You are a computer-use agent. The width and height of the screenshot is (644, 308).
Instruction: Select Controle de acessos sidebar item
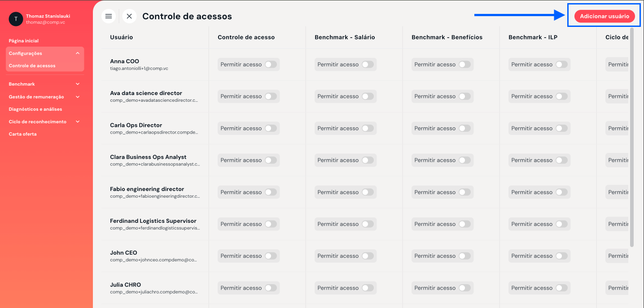pyautogui.click(x=32, y=66)
